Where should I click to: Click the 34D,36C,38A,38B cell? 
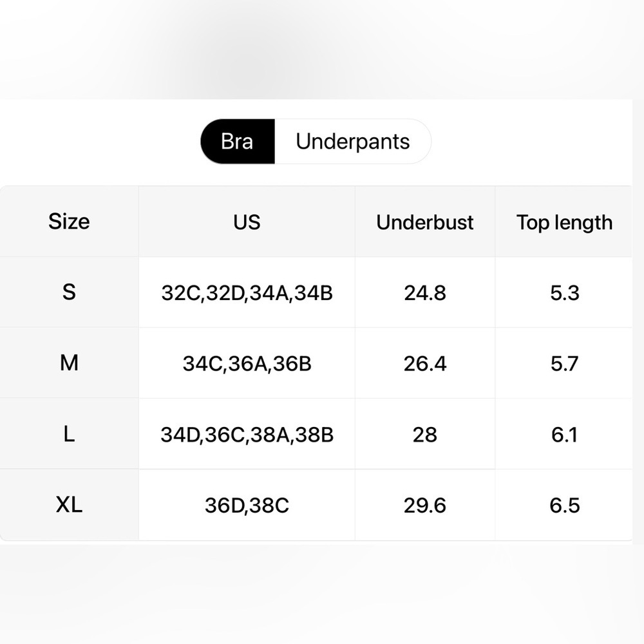247,433
